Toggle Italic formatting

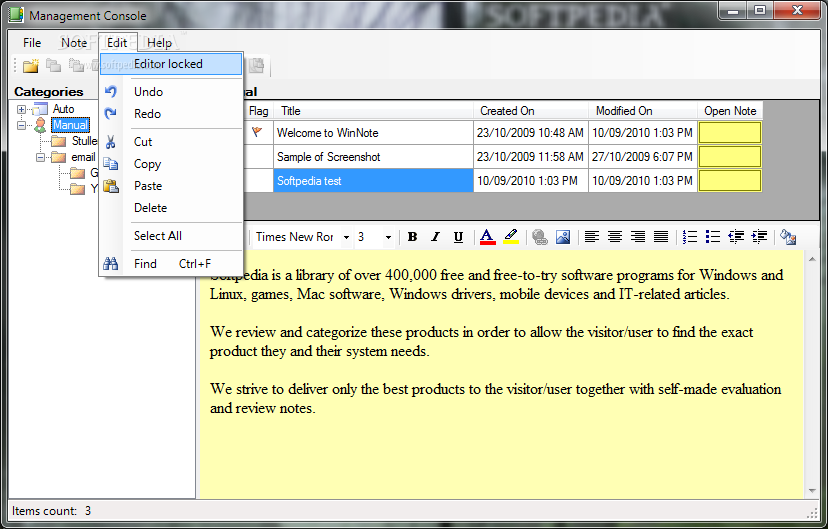click(435, 237)
